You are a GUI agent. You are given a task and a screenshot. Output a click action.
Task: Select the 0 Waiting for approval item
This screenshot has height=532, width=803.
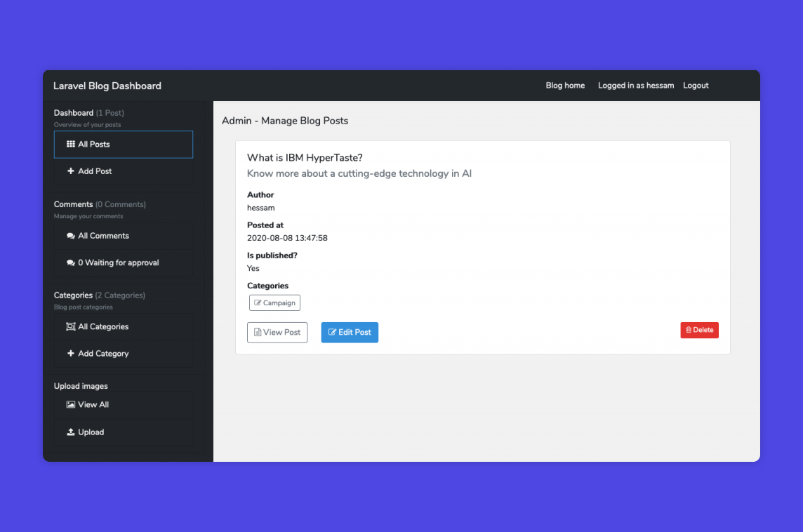pyautogui.click(x=119, y=263)
